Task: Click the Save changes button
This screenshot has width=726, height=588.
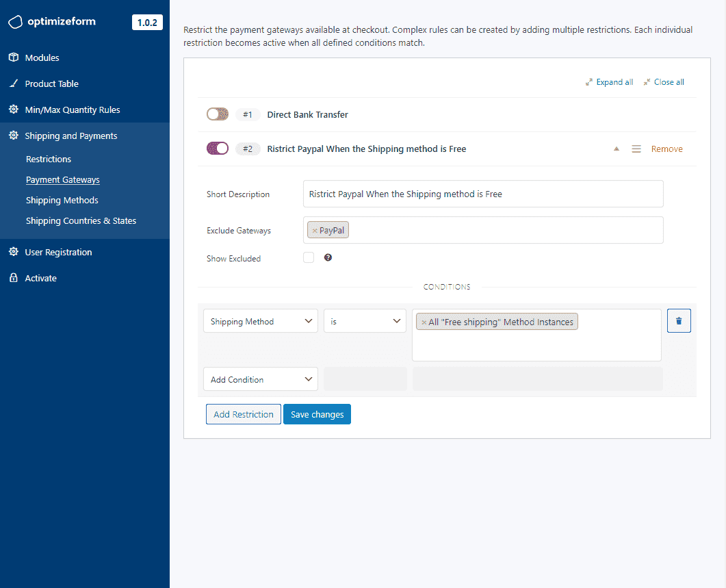Action: [x=317, y=414]
